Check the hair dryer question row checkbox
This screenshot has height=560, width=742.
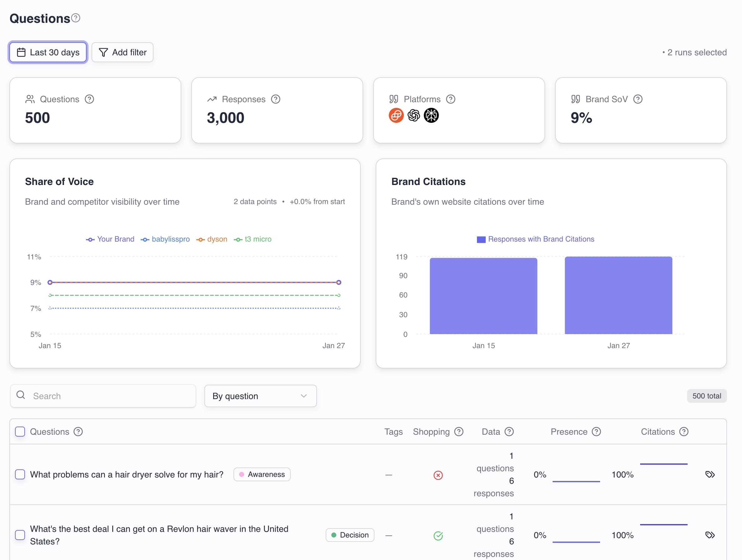tap(20, 474)
